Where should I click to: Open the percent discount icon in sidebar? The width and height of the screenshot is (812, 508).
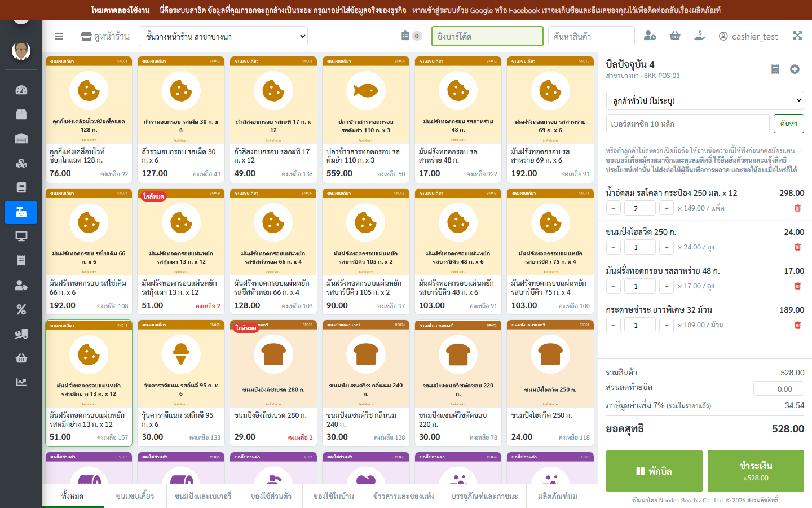21,309
